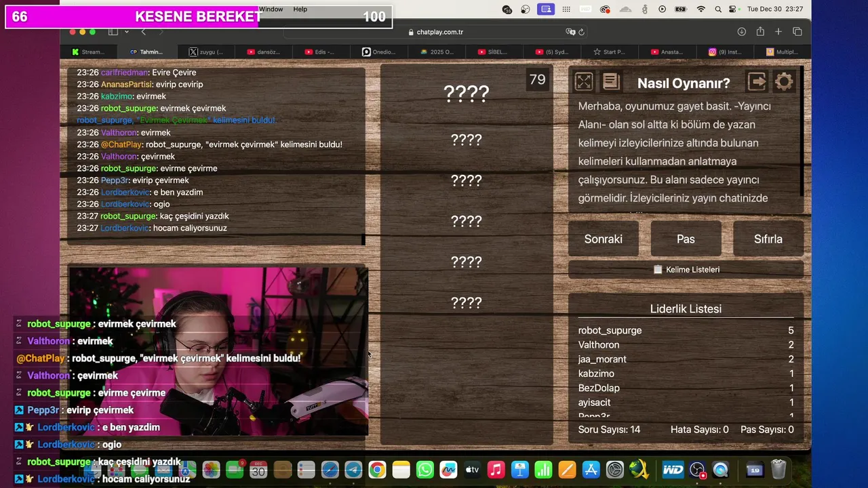Open Kelime Listeleri word lists
Screen dimensions: 868x488
coord(686,269)
